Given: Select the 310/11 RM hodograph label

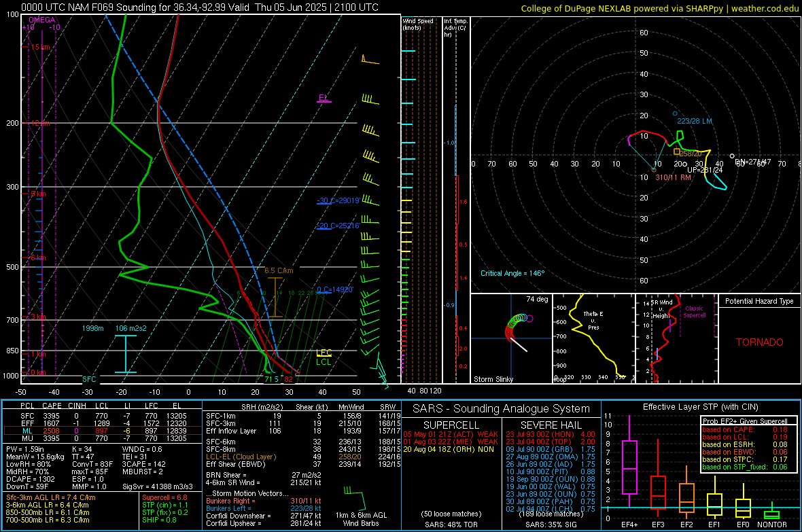Looking at the screenshot, I should (x=673, y=177).
